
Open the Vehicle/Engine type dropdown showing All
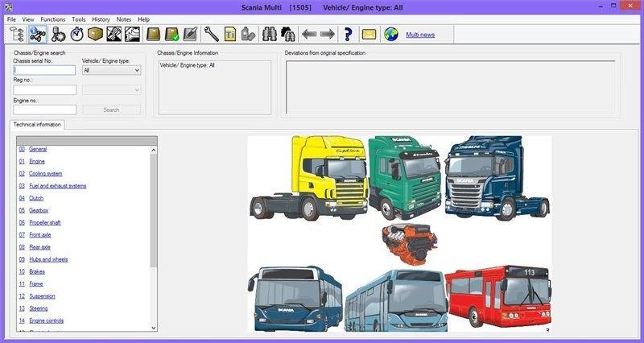point(111,70)
